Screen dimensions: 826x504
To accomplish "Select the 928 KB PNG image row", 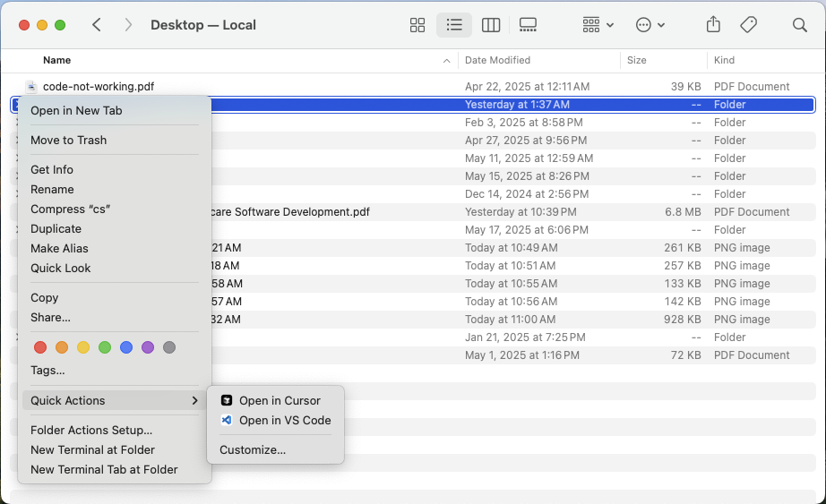I will coord(413,320).
